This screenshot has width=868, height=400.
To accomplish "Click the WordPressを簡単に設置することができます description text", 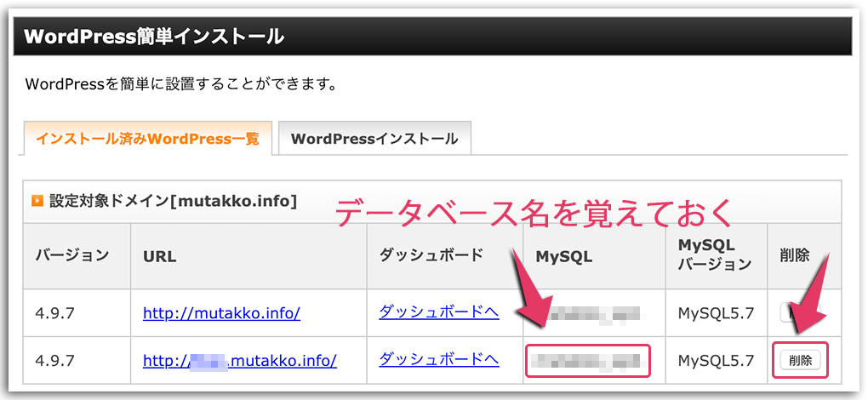I will tap(181, 85).
